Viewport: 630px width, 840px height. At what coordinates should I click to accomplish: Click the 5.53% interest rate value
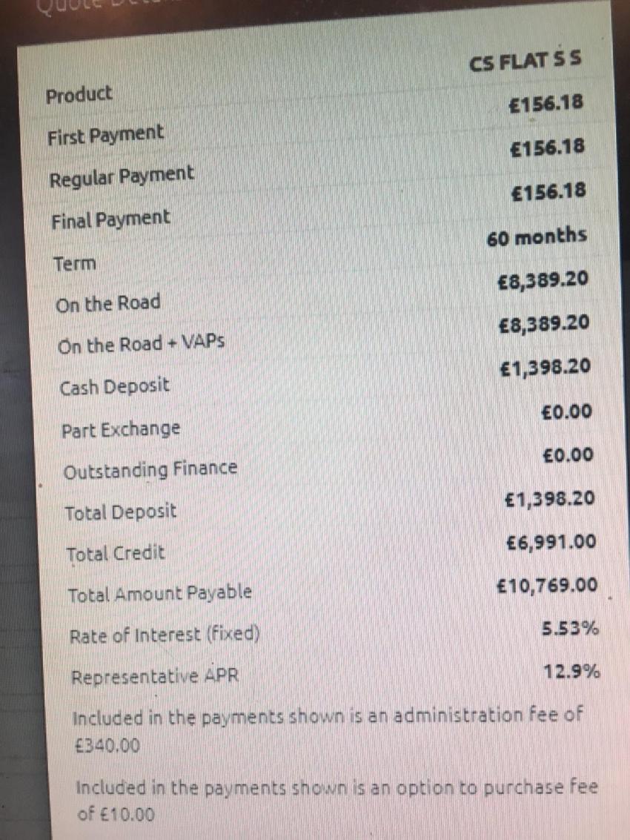[570, 628]
